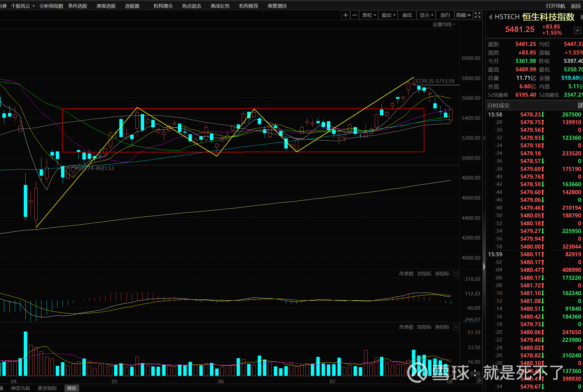583x392 pixels.
Task: Activate 画线 drawing tool
Action: pos(407,15)
